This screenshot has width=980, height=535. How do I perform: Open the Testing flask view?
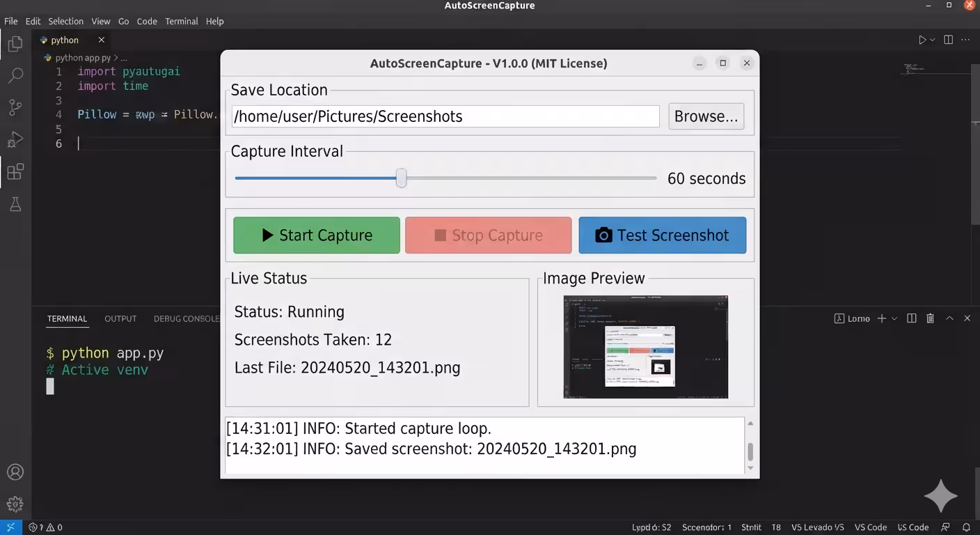tap(15, 203)
